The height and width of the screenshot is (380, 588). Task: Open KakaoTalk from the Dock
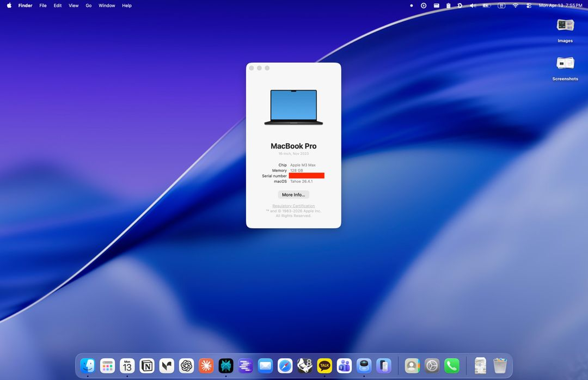click(324, 365)
